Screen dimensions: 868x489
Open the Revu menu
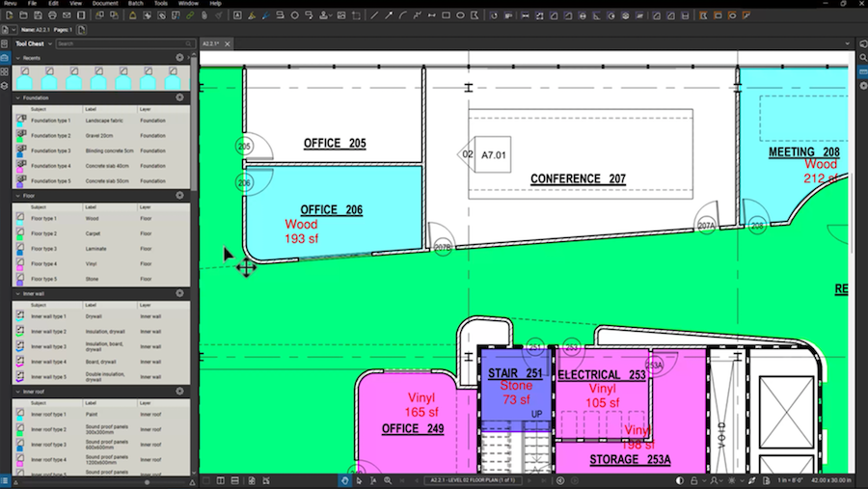coord(11,3)
